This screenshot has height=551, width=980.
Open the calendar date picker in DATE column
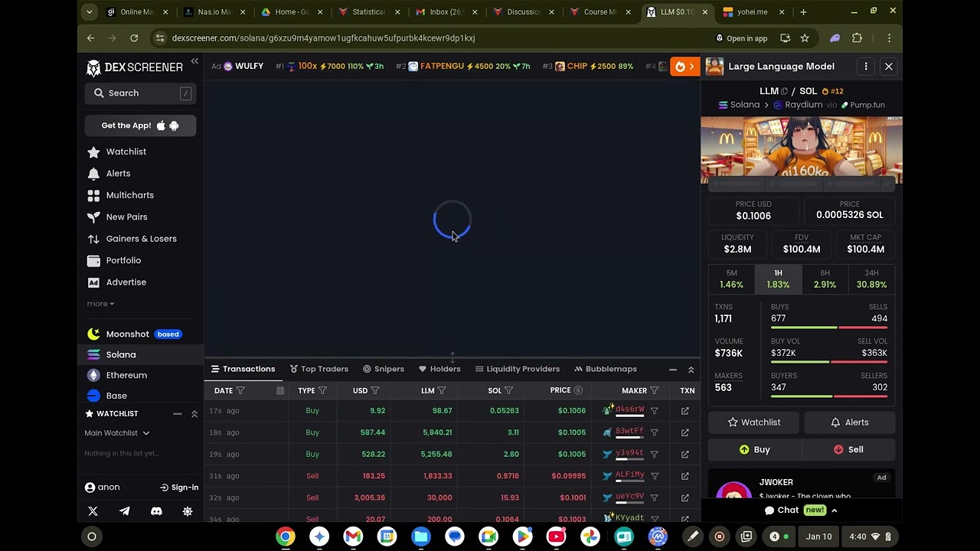pos(280,390)
